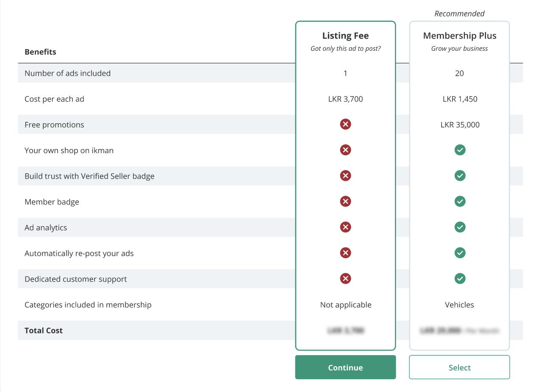Screen dimensions: 539x392
Task: Click green check for Verified Seller badge
Action: point(459,176)
